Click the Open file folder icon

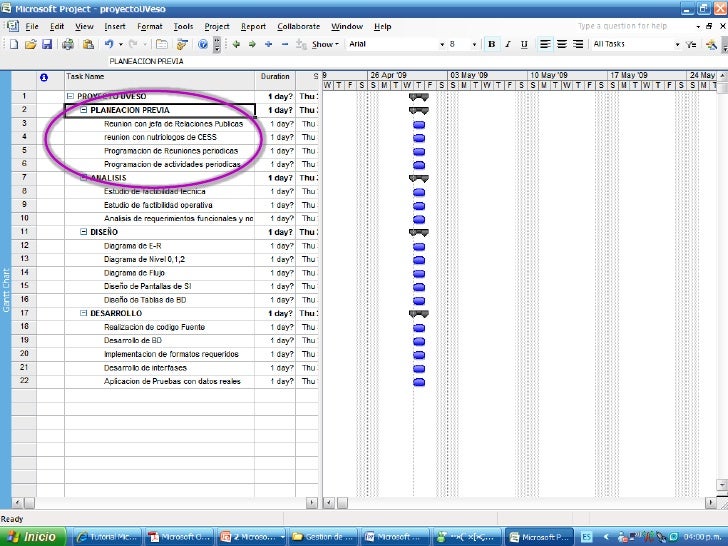31,45
